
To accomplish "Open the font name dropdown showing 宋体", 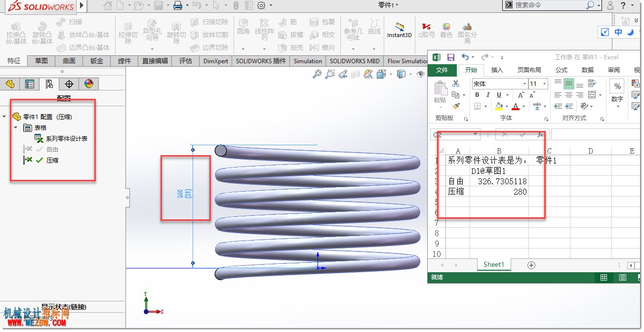I will pos(500,84).
